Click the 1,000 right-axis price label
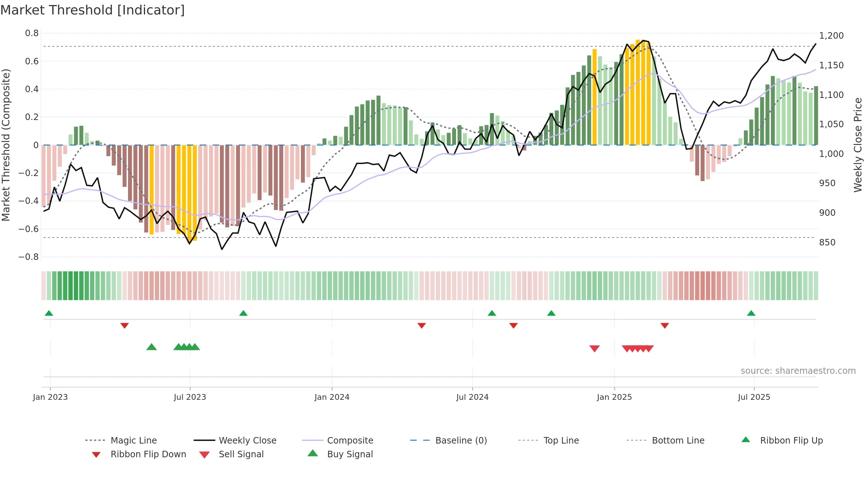 [x=831, y=154]
